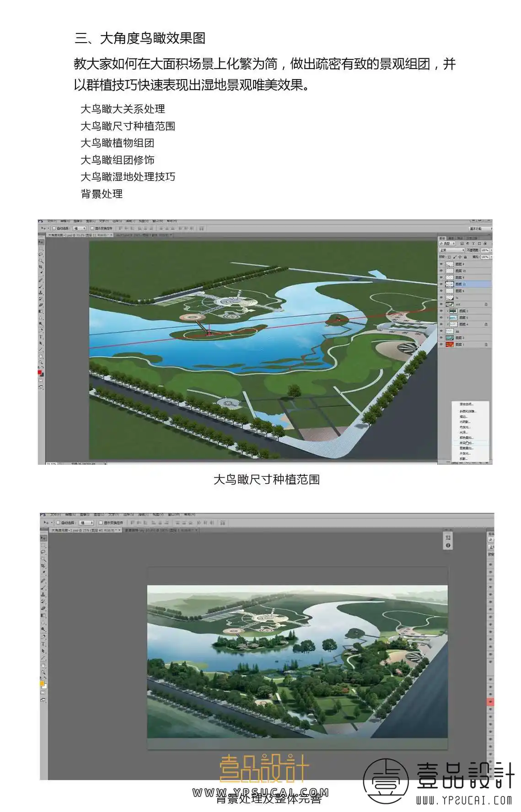Click the lock-all icon in the Layers panel
Image resolution: width=521 pixels, height=812 pixels.
click(x=465, y=257)
